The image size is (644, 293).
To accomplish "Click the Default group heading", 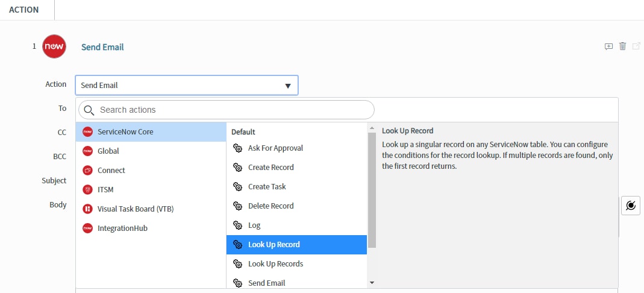I will point(243,132).
